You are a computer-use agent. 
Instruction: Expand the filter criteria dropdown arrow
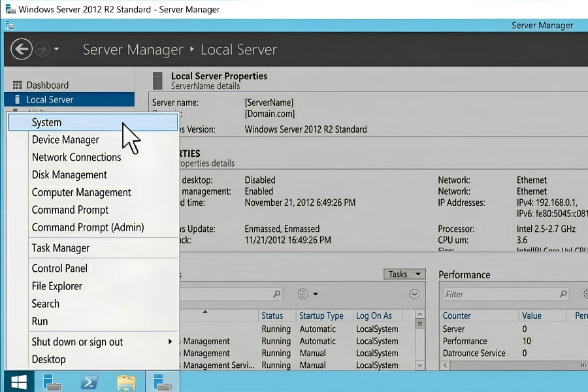pos(316,294)
